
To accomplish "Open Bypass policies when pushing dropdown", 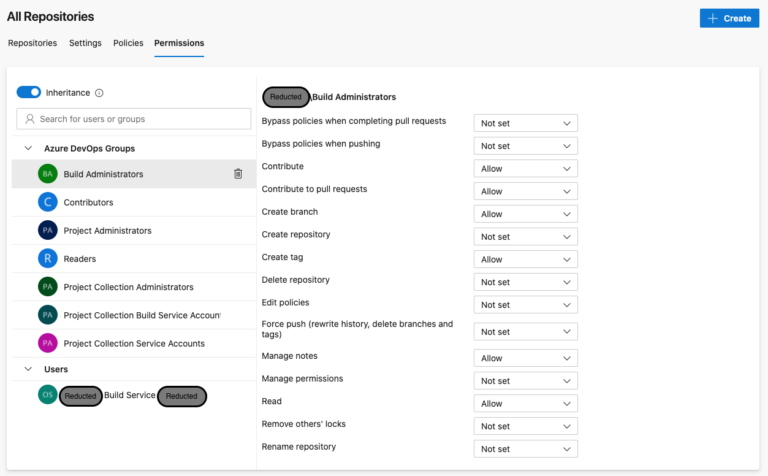I will [526, 146].
